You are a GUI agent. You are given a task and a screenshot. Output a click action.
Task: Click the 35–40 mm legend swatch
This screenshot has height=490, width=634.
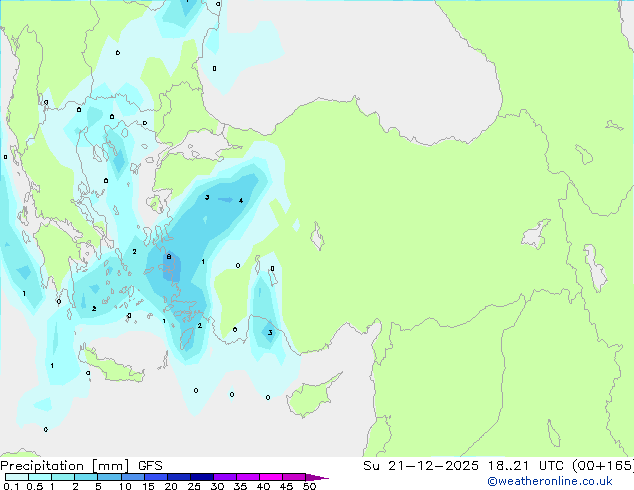coord(248,477)
